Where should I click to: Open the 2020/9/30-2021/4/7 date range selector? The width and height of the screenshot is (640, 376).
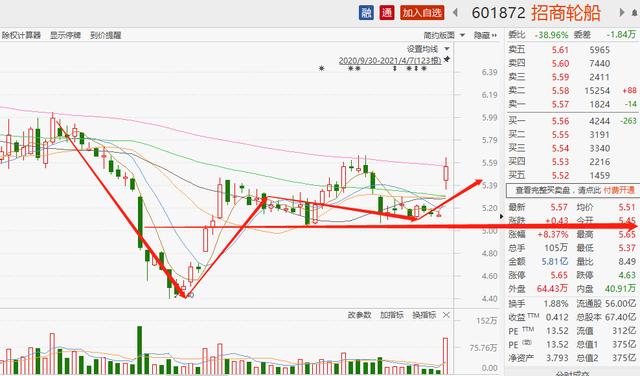390,60
